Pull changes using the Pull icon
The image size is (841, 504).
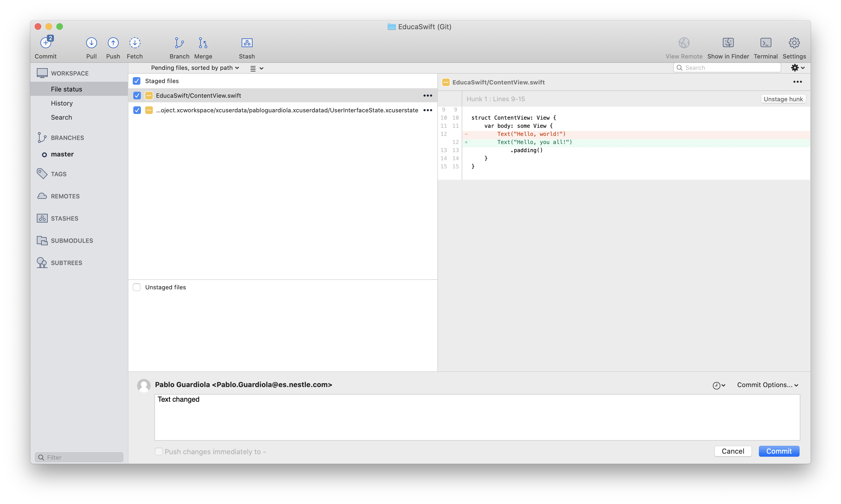click(x=91, y=43)
